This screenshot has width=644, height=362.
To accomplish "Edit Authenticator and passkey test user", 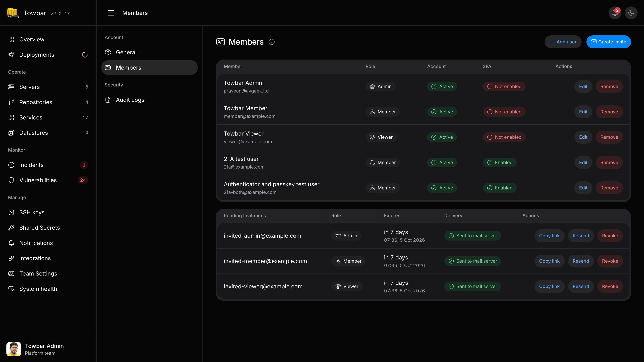I will tap(583, 188).
